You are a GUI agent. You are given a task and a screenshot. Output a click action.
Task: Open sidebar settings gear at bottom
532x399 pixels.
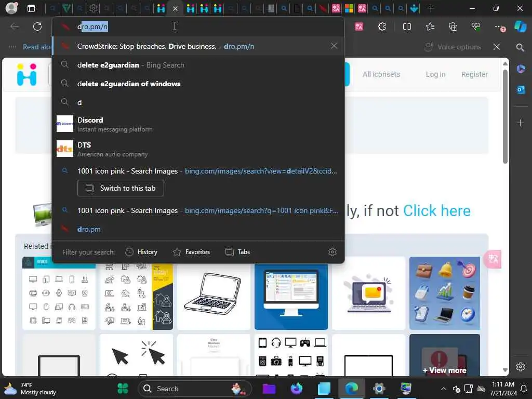tap(521, 367)
